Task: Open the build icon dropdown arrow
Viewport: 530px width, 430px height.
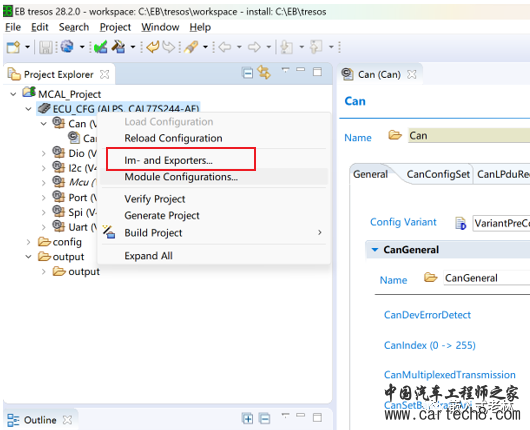Action: click(133, 47)
